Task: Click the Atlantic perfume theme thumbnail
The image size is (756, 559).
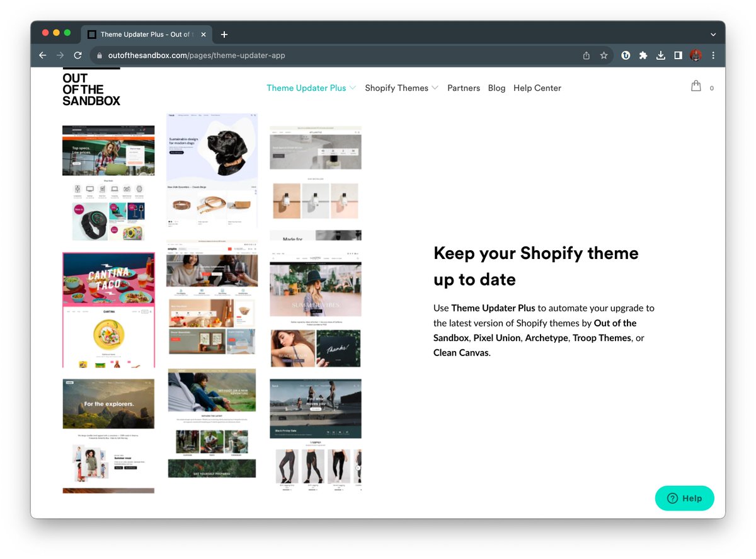Action: coord(316,183)
